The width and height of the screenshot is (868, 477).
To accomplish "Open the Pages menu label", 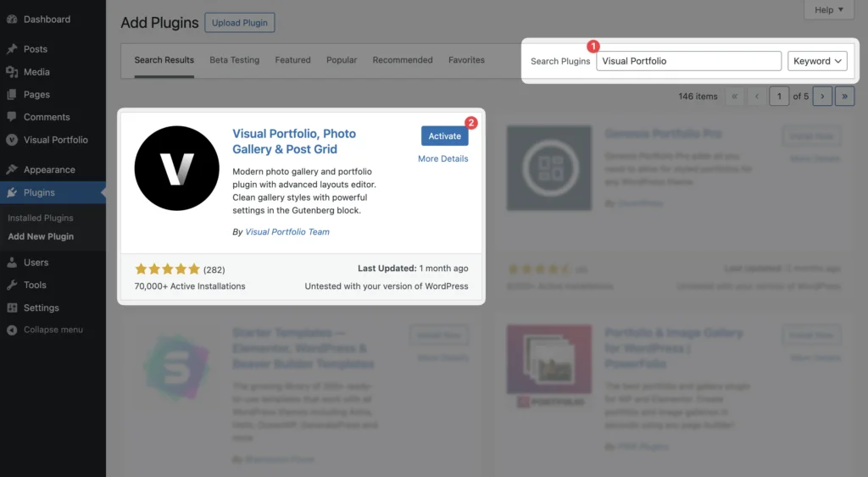I will [36, 95].
